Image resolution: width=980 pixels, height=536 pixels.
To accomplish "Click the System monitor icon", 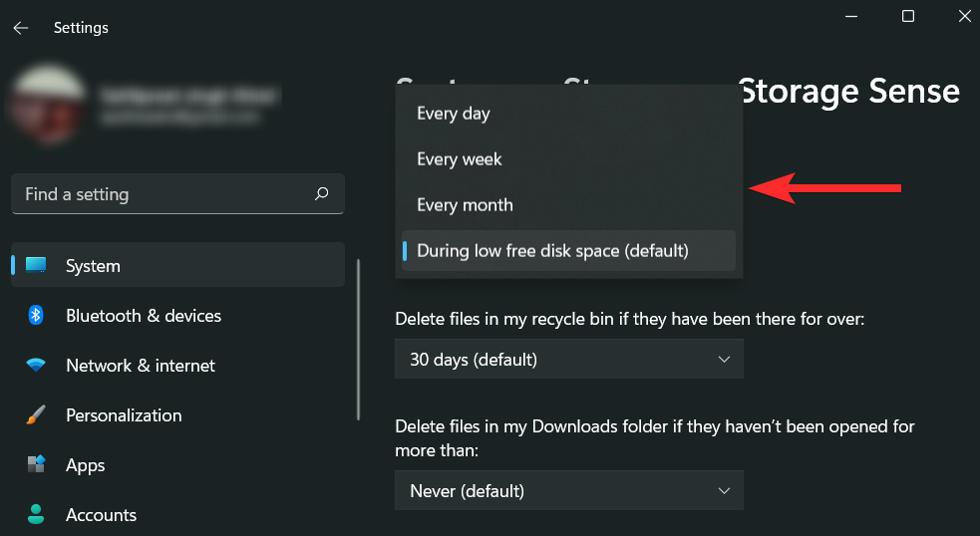I will click(37, 266).
